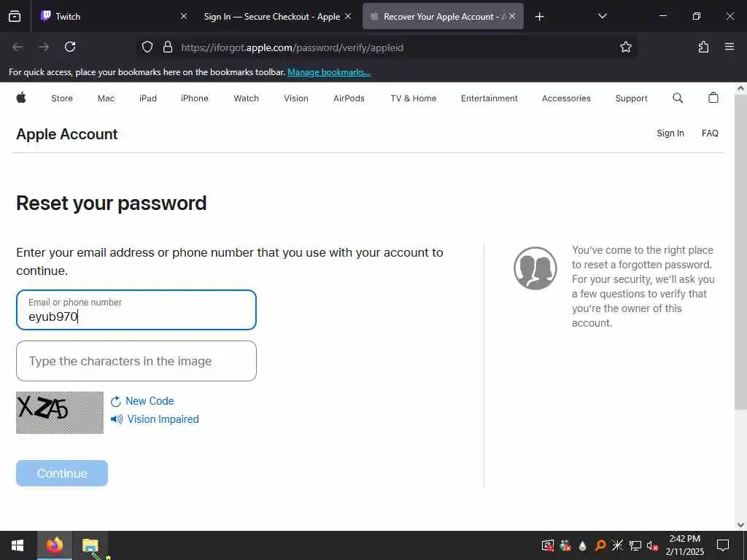Open tracking protection shield info
The image size is (747, 560).
147,47
